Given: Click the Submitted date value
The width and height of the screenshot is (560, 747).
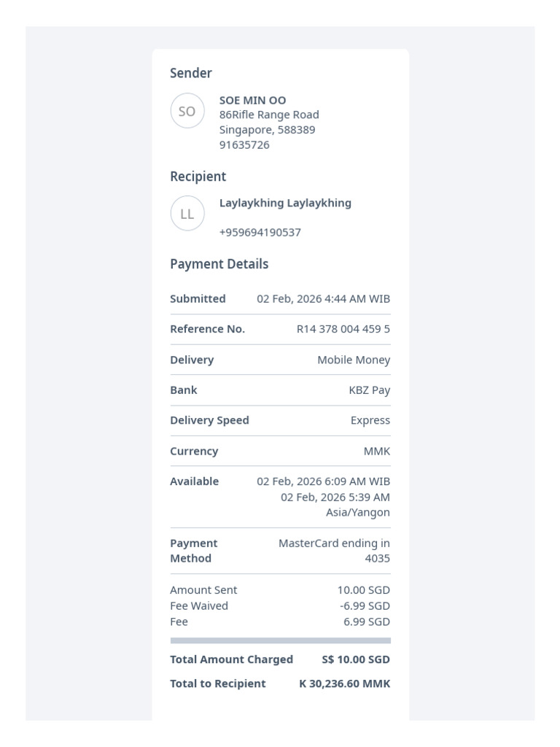Looking at the screenshot, I should [323, 298].
